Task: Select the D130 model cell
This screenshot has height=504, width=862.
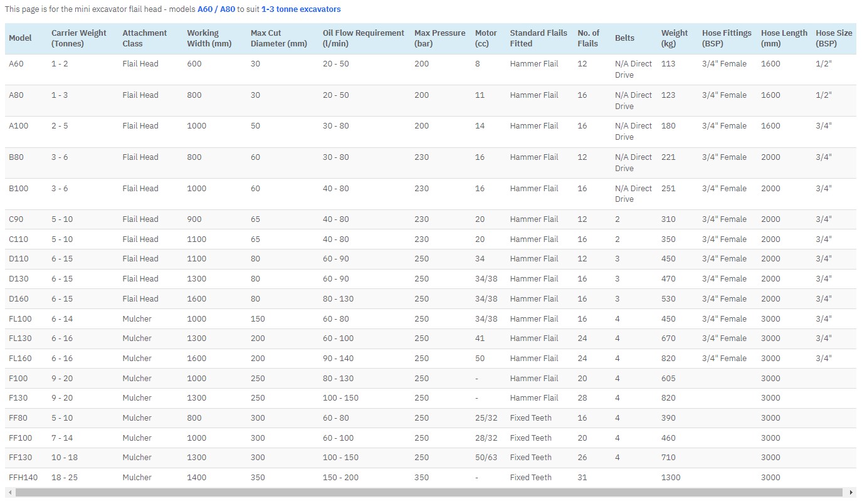Action: pyautogui.click(x=18, y=279)
